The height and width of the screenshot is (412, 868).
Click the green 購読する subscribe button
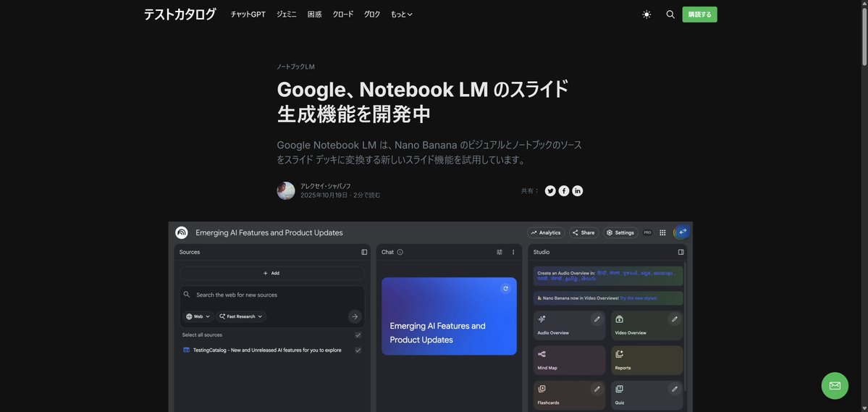[x=700, y=14]
